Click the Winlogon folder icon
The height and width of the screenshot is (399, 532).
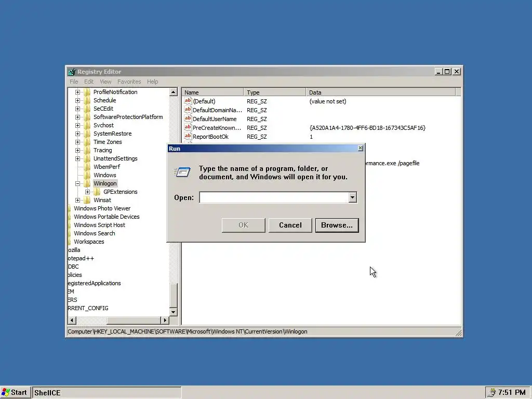87,183
